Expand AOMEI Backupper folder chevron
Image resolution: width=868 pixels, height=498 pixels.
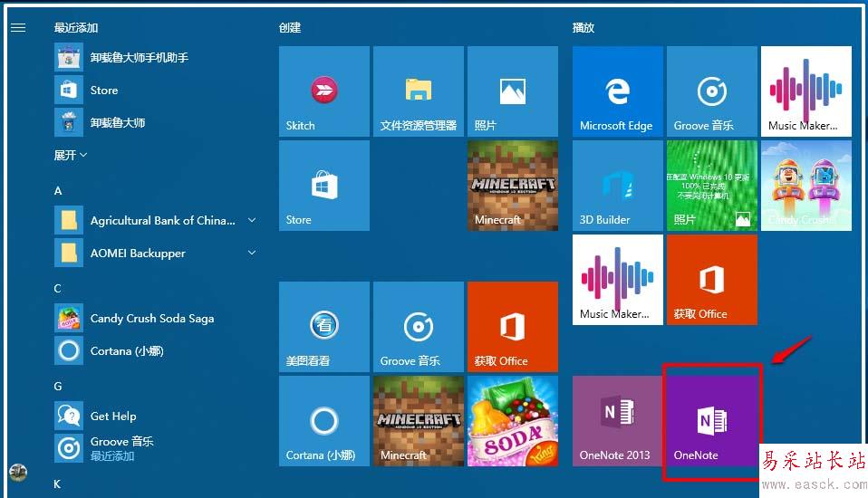pyautogui.click(x=252, y=253)
